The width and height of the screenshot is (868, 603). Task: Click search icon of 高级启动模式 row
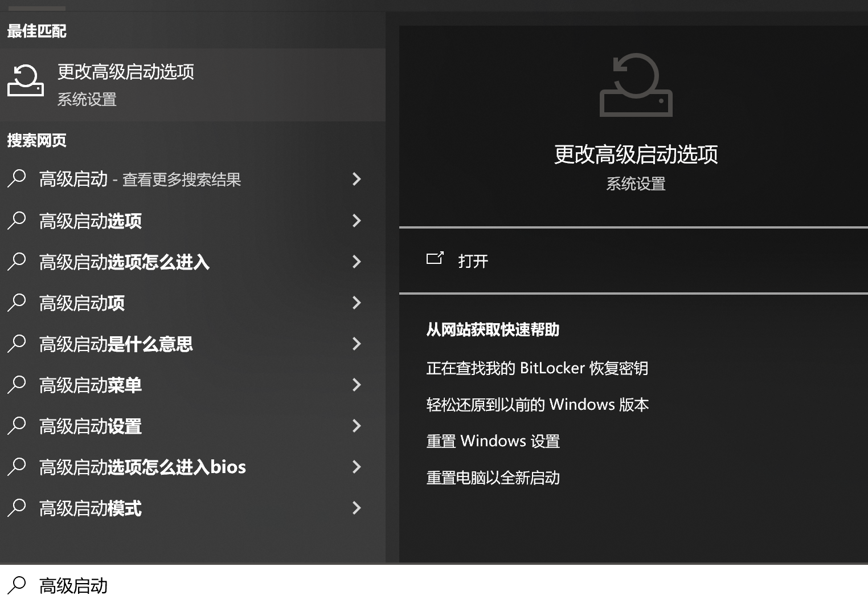click(17, 507)
